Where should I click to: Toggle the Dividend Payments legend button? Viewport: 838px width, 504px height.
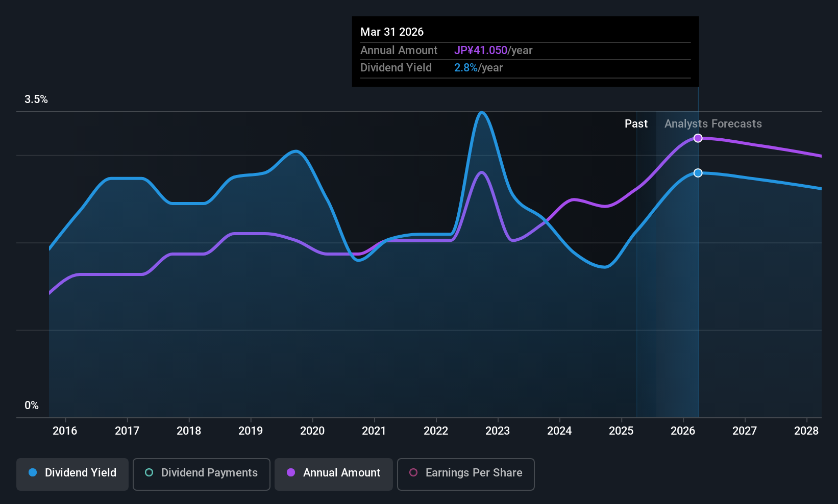point(202,474)
